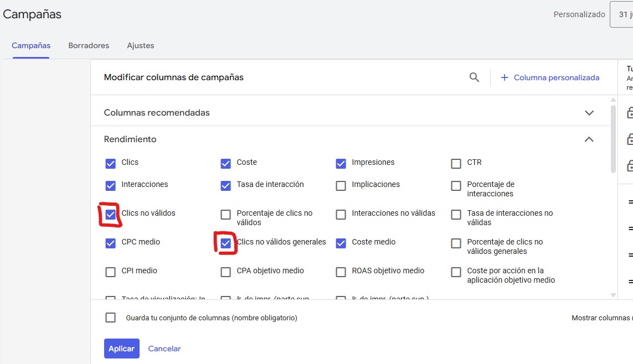The width and height of the screenshot is (633, 364).
Task: Toggle Clics no válidos generales checkbox
Action: (225, 243)
